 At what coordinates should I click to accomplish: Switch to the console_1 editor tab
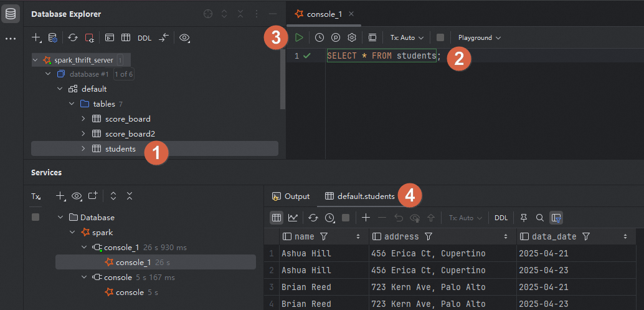pos(324,14)
